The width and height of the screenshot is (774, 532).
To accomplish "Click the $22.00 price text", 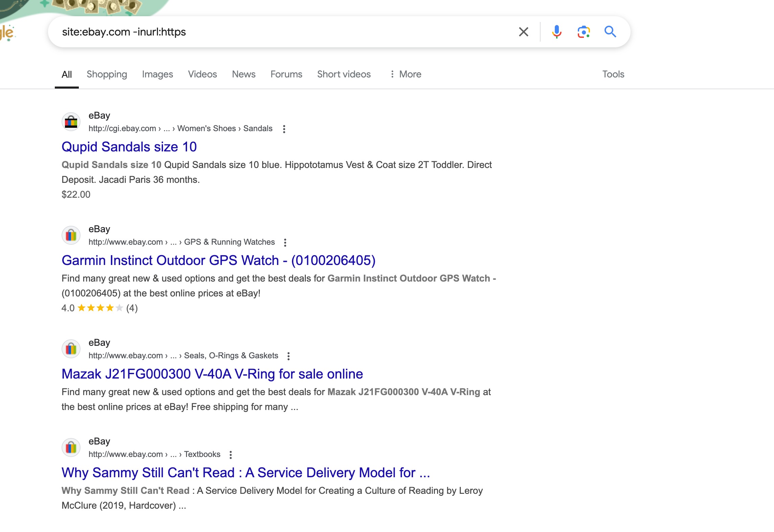I will pyautogui.click(x=76, y=195).
